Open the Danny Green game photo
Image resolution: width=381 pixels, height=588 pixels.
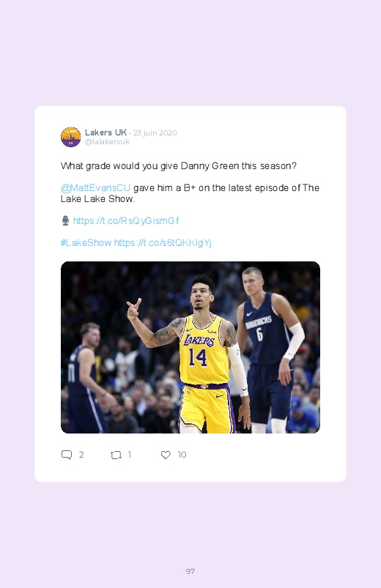coord(190,347)
